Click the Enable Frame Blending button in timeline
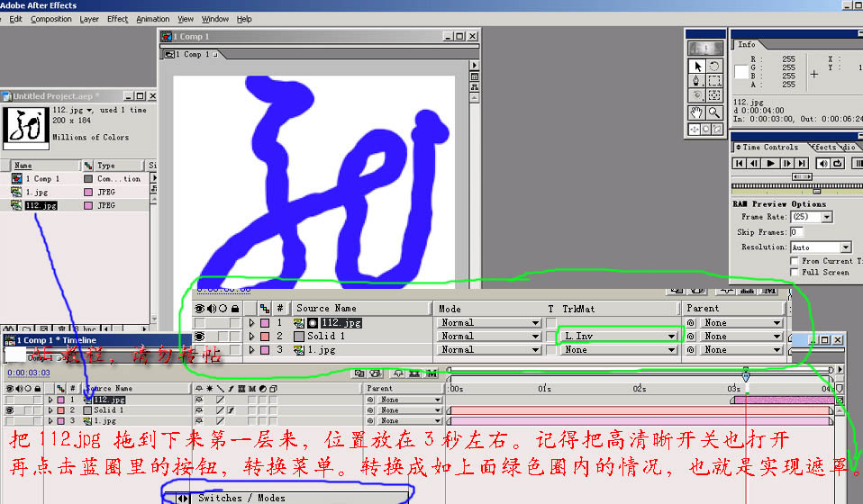Viewport: 863px width, 504px height. point(413,373)
